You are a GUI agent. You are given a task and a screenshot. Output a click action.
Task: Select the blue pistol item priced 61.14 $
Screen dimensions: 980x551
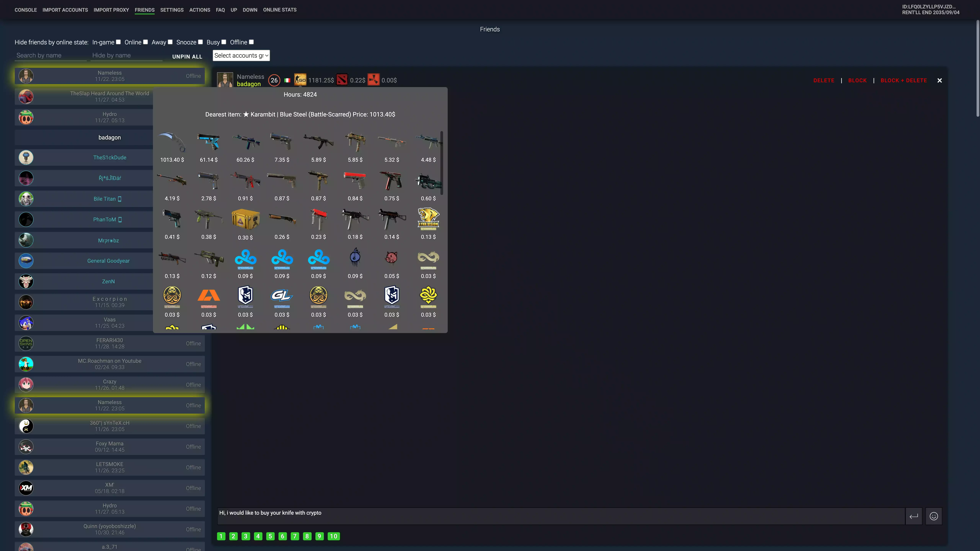click(x=208, y=142)
